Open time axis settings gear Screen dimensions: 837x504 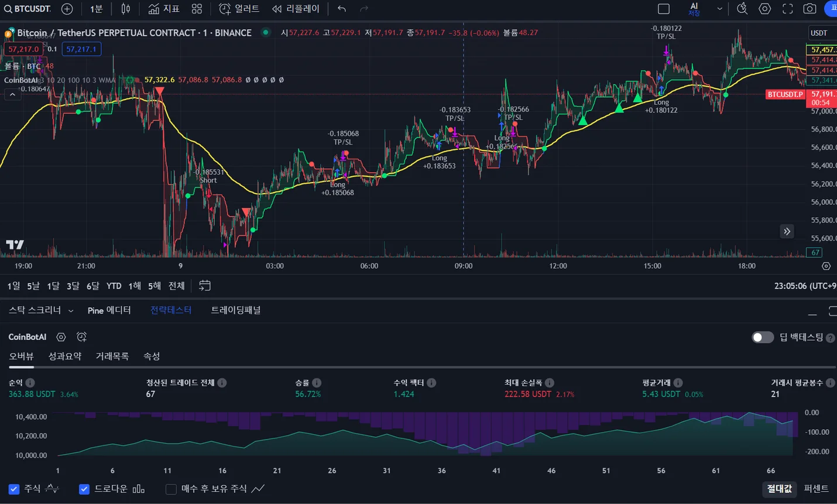click(826, 266)
